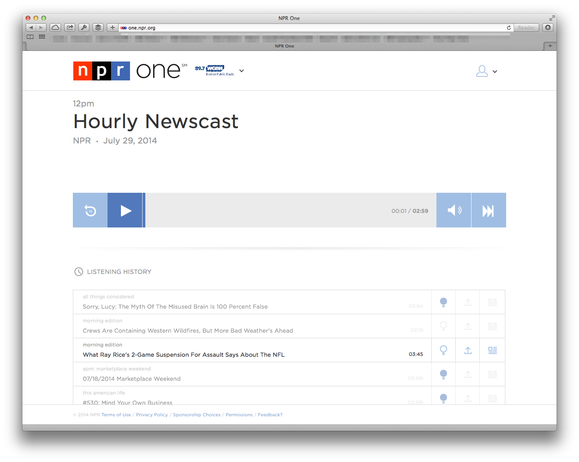Toggle the Interesting lightbulb for the Sorry, Lucy story
The width and height of the screenshot is (579, 462).
click(x=443, y=302)
